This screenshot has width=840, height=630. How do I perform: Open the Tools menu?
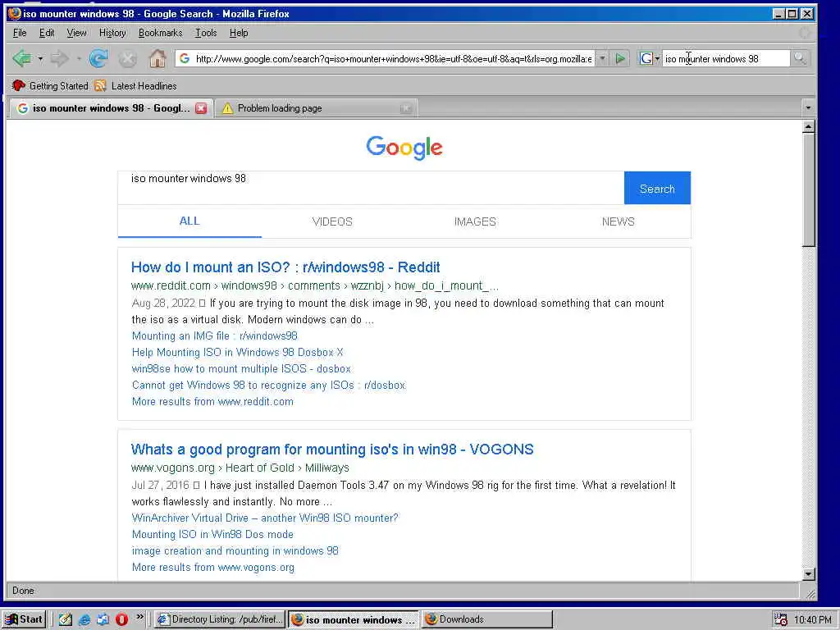[x=206, y=33]
